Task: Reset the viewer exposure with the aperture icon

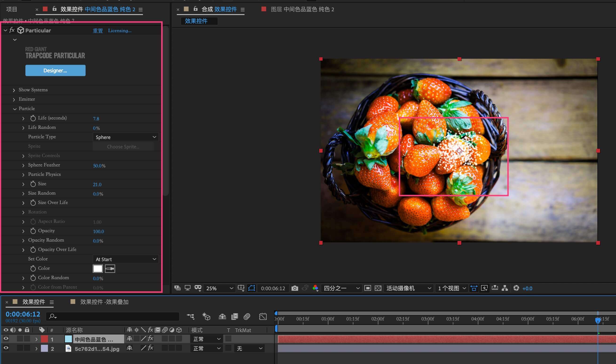Action: coord(516,288)
